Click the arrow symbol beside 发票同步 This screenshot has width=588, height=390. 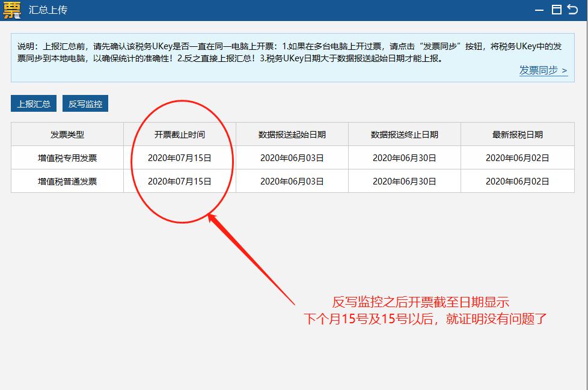click(563, 71)
